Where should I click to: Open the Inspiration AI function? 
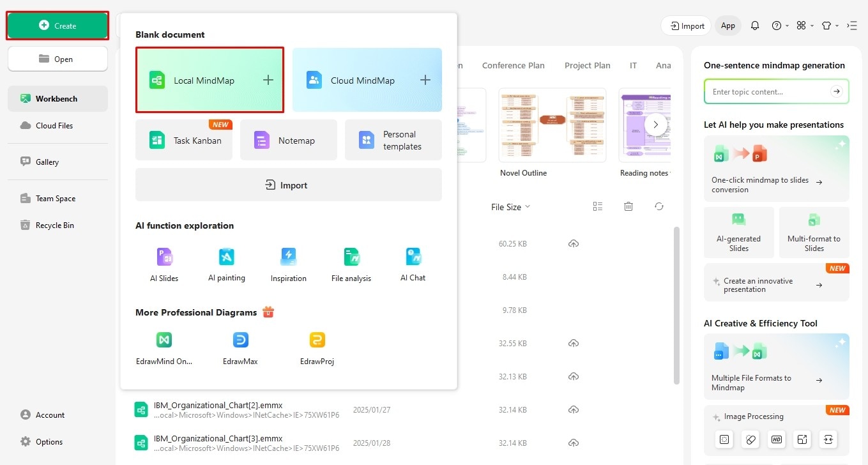pyautogui.click(x=289, y=265)
